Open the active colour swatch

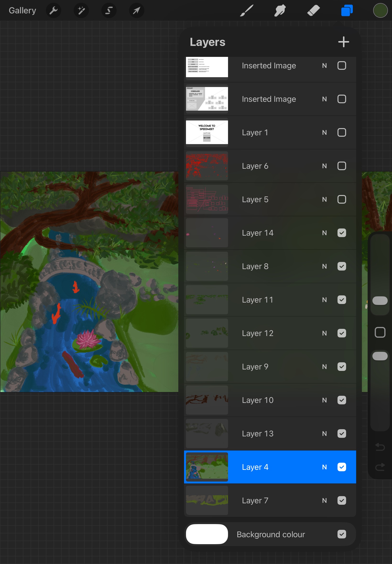(380, 11)
